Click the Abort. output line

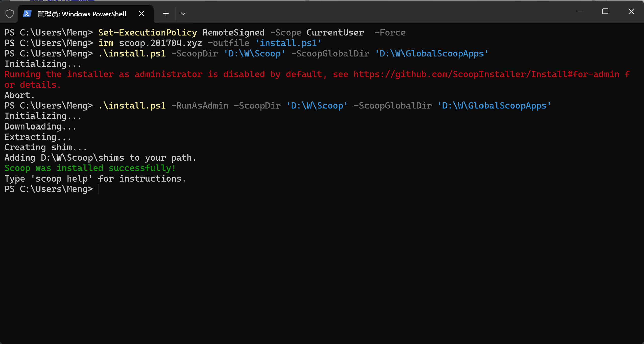19,95
